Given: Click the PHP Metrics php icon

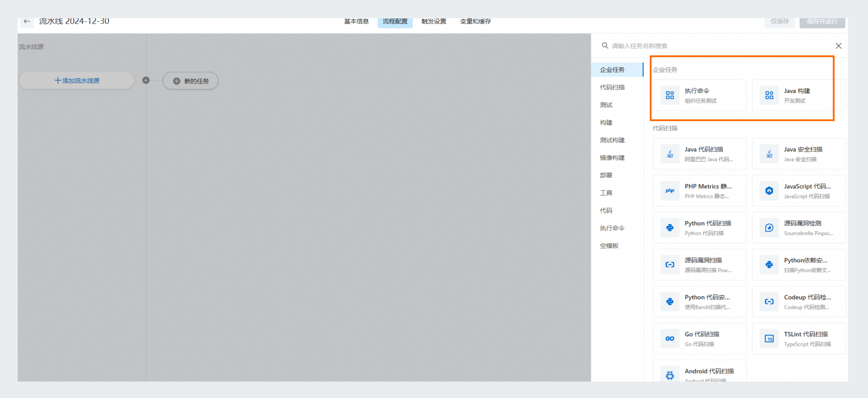Looking at the screenshot, I should click(x=670, y=190).
